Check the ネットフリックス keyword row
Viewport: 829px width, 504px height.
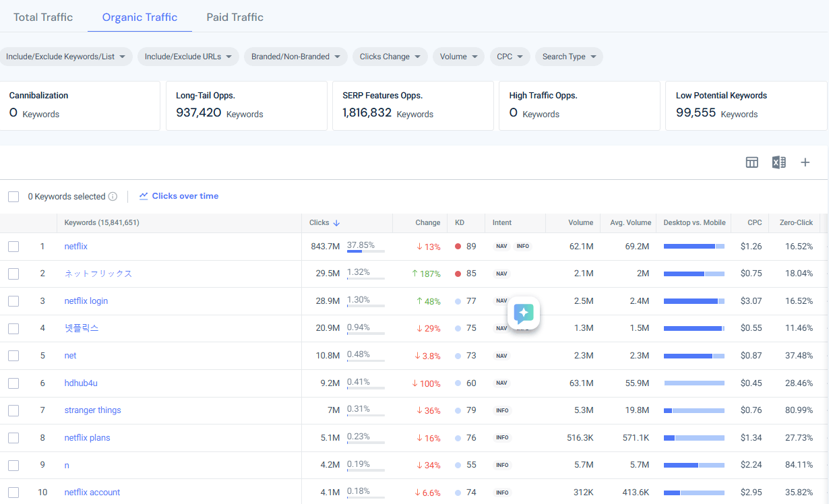click(x=13, y=274)
